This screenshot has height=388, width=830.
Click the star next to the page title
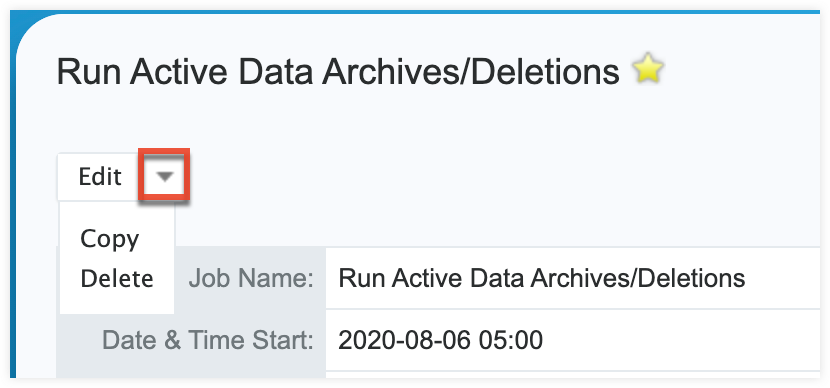648,70
